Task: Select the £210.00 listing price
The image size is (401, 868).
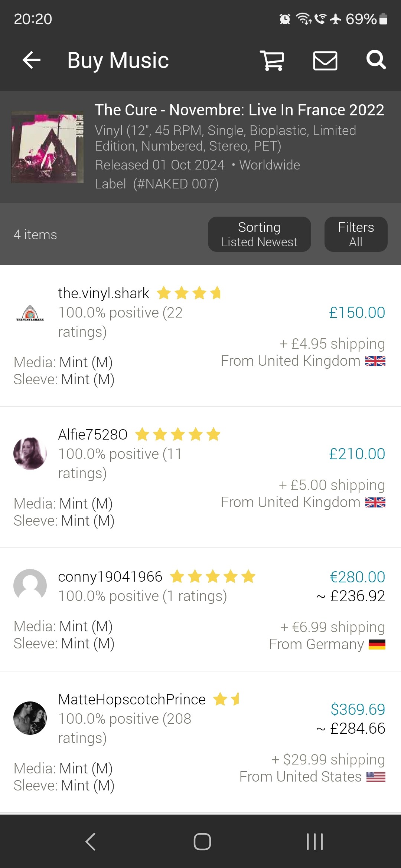Action: (x=357, y=454)
